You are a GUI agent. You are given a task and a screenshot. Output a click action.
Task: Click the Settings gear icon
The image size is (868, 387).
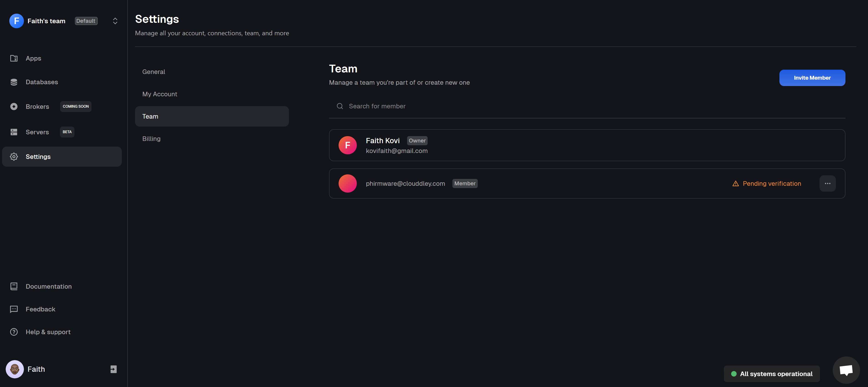(14, 157)
